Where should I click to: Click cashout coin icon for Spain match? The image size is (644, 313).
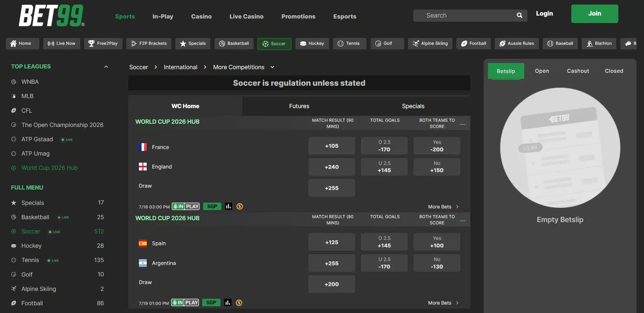(239, 303)
